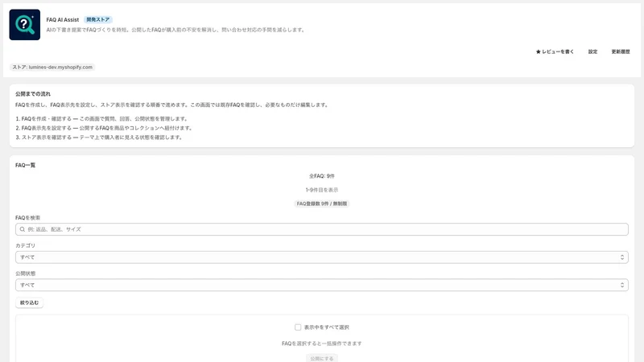Click the 絞り込む filter button
The height and width of the screenshot is (362, 644).
pos(29,303)
